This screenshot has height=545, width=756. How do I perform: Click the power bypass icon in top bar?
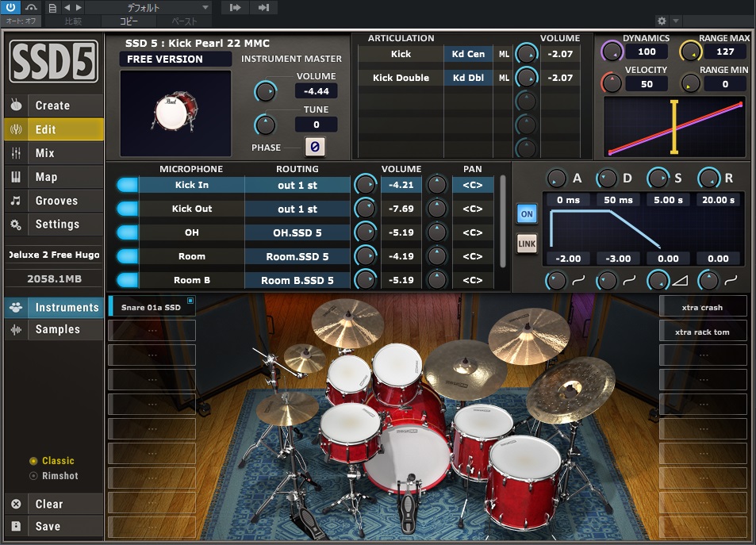click(x=12, y=7)
